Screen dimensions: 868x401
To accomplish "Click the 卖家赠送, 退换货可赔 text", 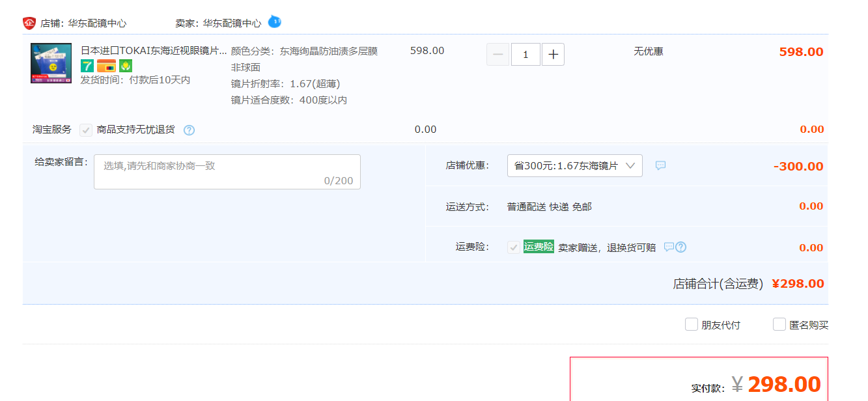I will 607,247.
